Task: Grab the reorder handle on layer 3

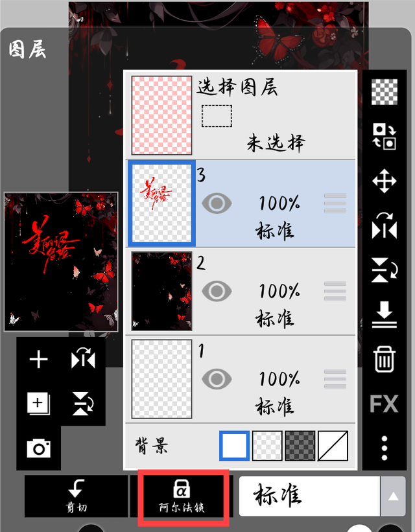Action: point(335,203)
